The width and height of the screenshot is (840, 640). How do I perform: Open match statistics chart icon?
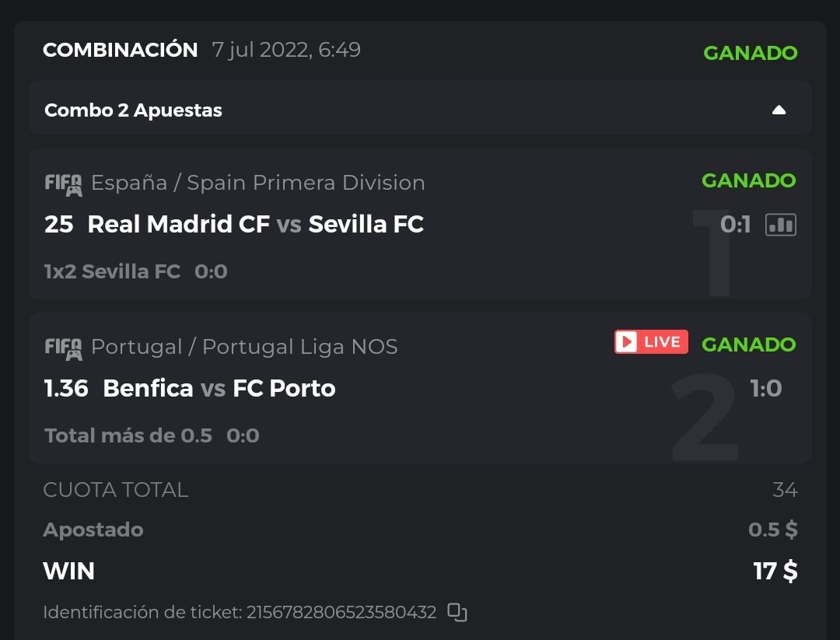pyautogui.click(x=781, y=225)
